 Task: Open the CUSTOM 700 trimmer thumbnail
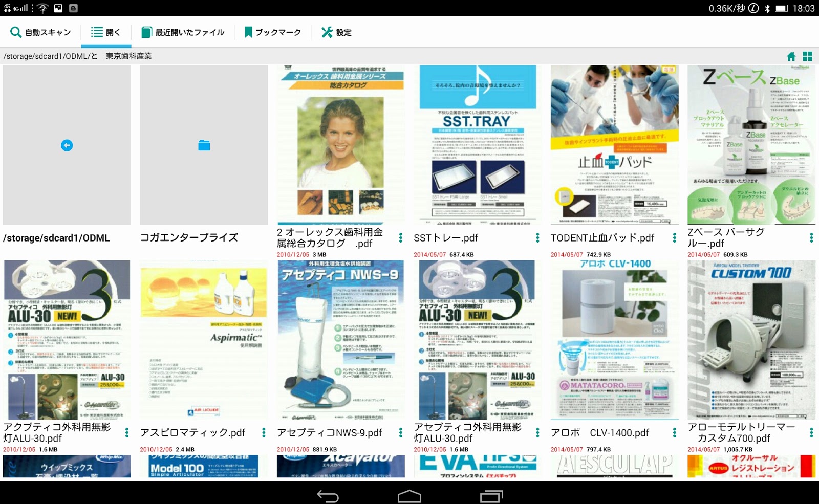point(751,340)
